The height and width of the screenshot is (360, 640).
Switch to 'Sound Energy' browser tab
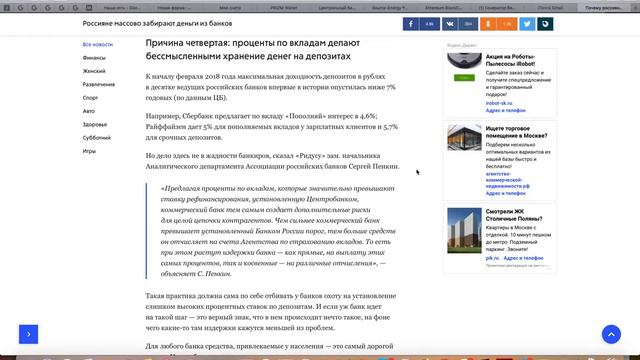click(389, 8)
